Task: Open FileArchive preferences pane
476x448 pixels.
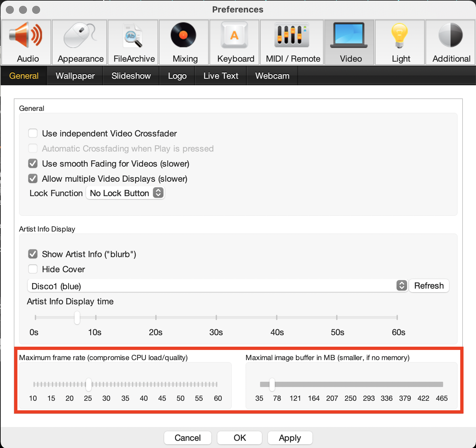Action: click(133, 36)
